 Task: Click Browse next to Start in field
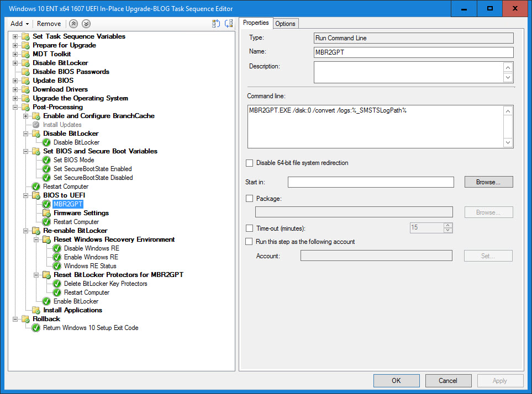pyautogui.click(x=488, y=182)
